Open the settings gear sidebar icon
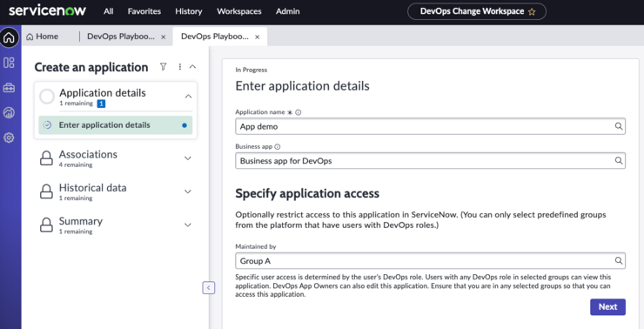The height and width of the screenshot is (329, 644). pos(9,138)
